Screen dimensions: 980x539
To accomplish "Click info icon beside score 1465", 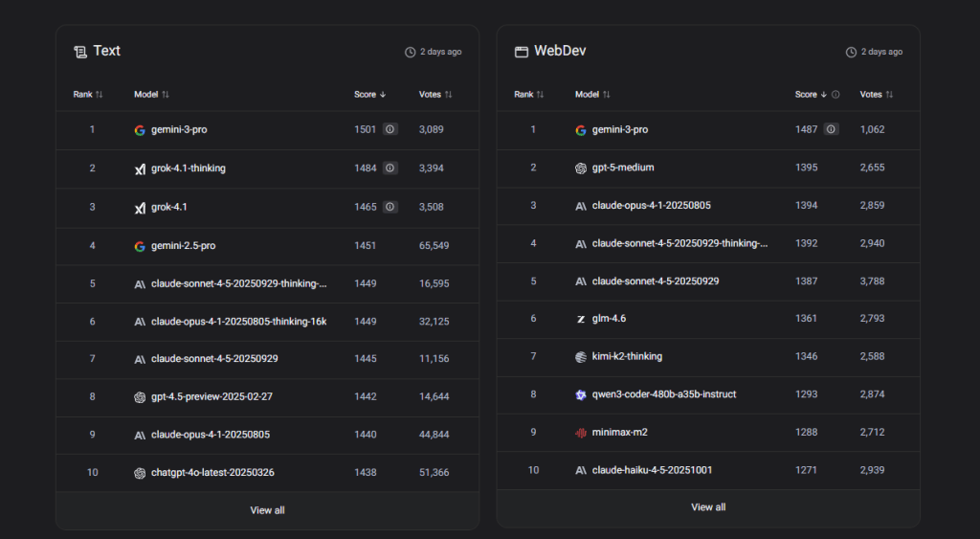I will click(x=390, y=207).
